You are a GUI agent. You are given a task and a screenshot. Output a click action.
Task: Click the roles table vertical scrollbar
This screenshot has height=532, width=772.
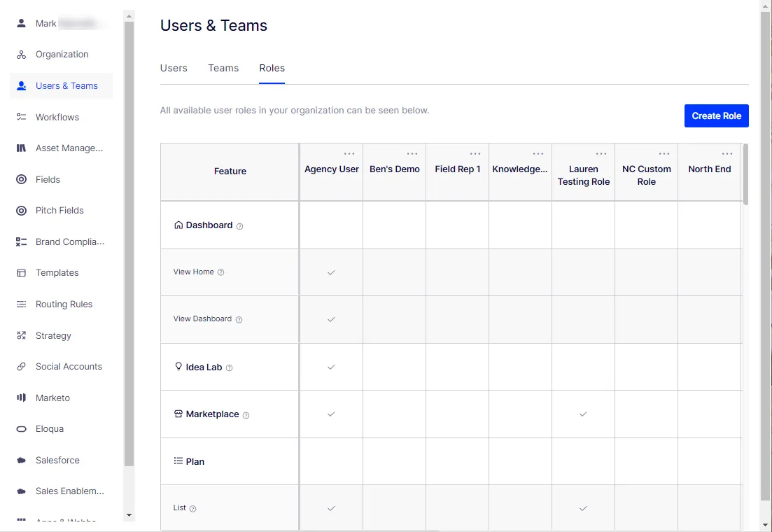(745, 174)
